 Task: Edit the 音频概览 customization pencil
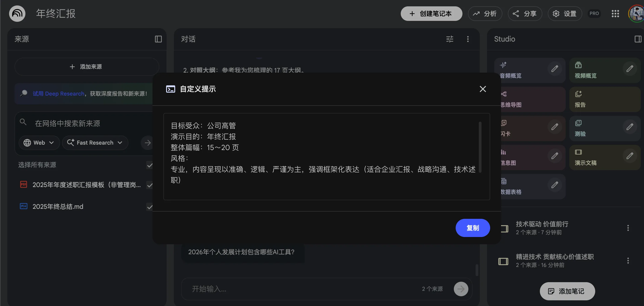[555, 69]
